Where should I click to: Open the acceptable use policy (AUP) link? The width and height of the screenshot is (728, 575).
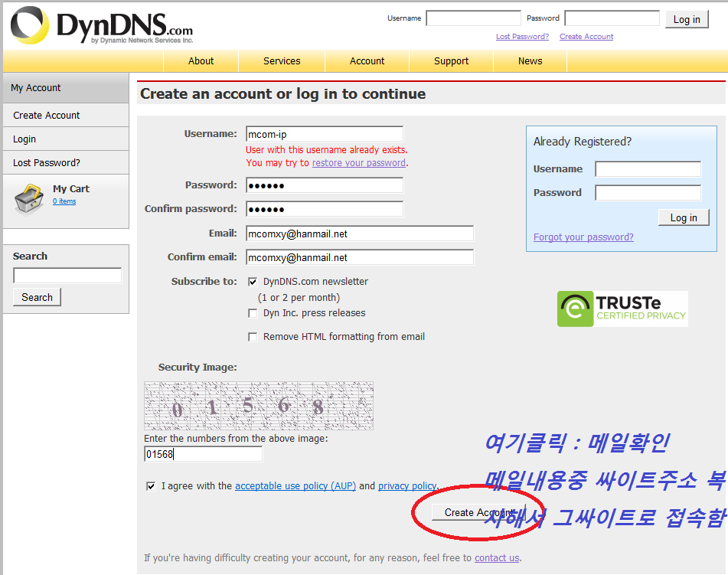295,486
